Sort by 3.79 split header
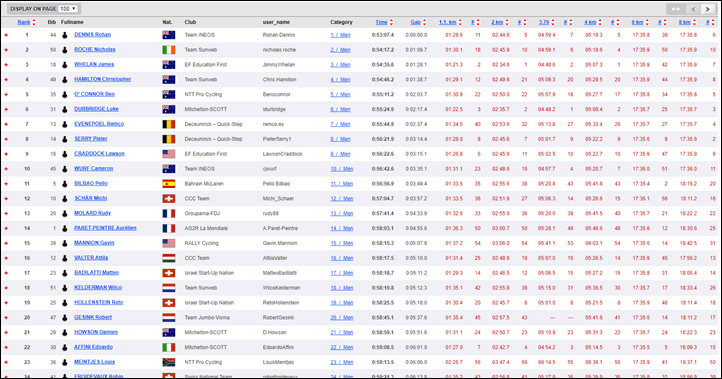The width and height of the screenshot is (722, 379). pyautogui.click(x=544, y=22)
